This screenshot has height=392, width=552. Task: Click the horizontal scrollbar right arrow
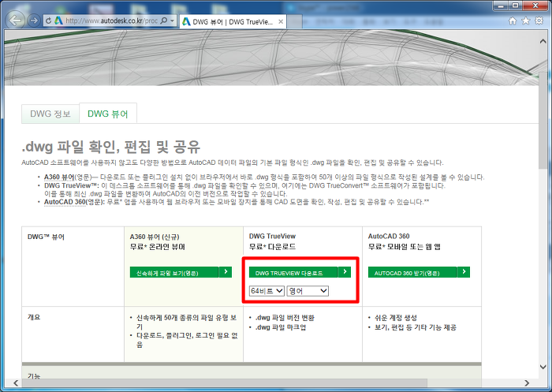[527, 383]
